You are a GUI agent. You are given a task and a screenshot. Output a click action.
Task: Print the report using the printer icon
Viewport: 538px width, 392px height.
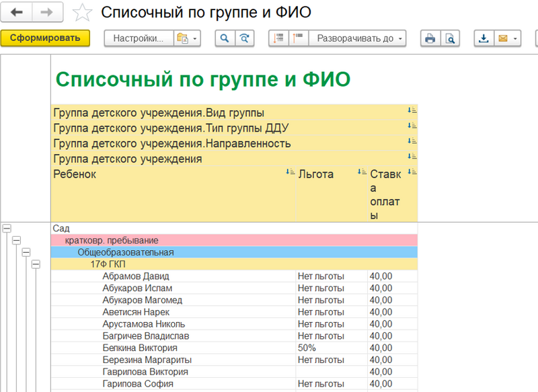(x=432, y=38)
